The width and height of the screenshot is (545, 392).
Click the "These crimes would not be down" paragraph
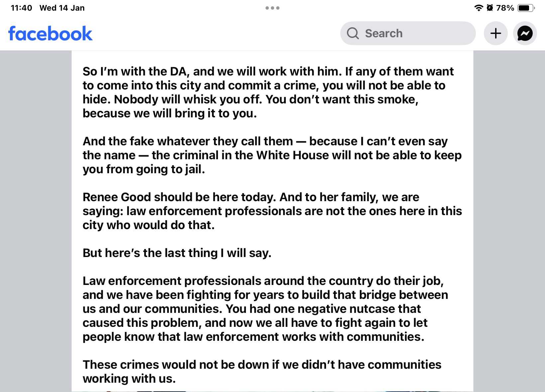[262, 371]
